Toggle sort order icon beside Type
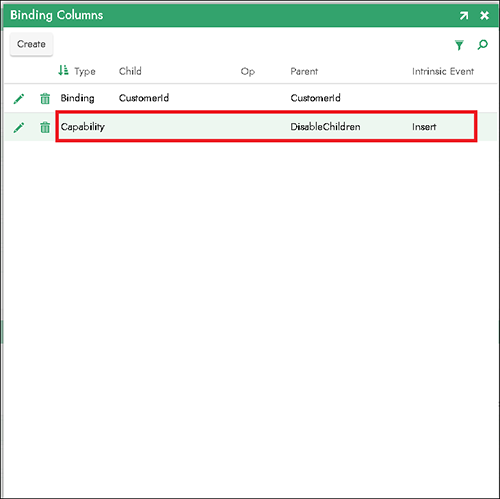Image resolution: width=500 pixels, height=499 pixels. coord(63,70)
